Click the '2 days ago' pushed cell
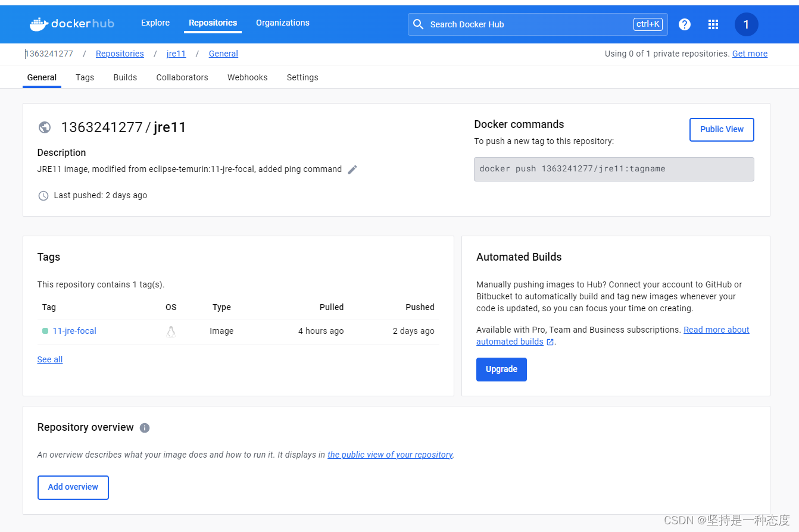Screen dimensions: 799x532 tap(414, 331)
